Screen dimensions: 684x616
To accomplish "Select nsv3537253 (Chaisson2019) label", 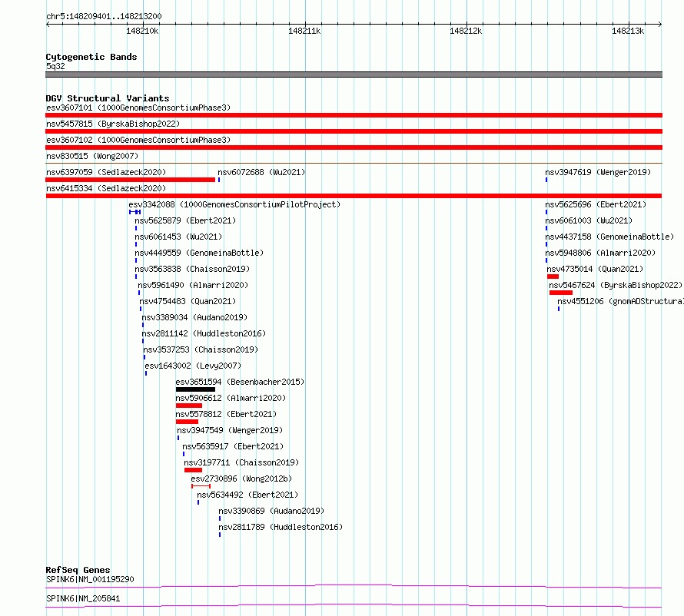I will [x=201, y=349].
